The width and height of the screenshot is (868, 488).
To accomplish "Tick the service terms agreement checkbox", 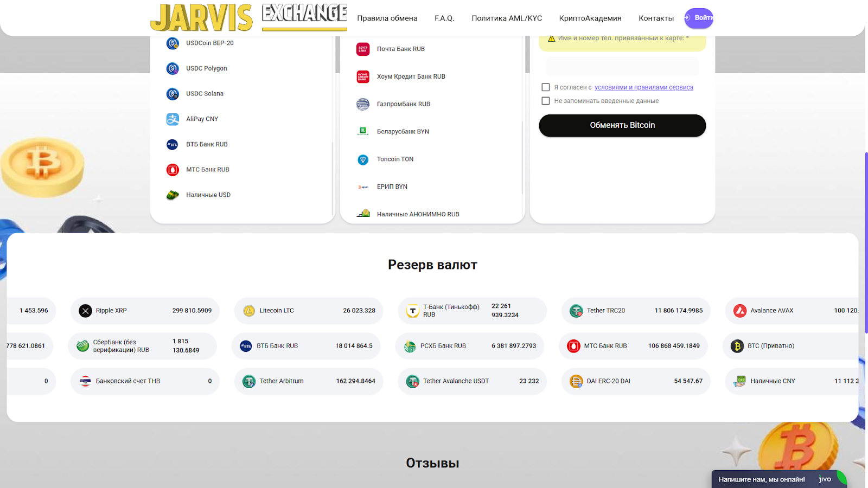I will coord(546,87).
